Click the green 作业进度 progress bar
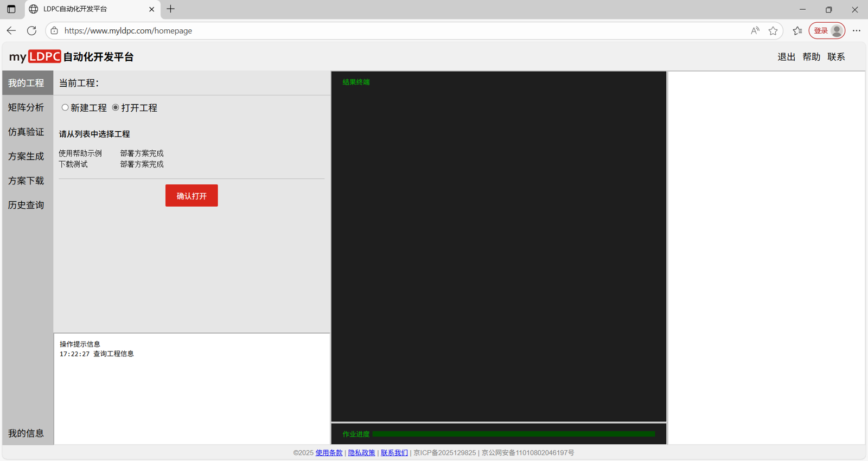Image resolution: width=868 pixels, height=461 pixels. [x=513, y=434]
